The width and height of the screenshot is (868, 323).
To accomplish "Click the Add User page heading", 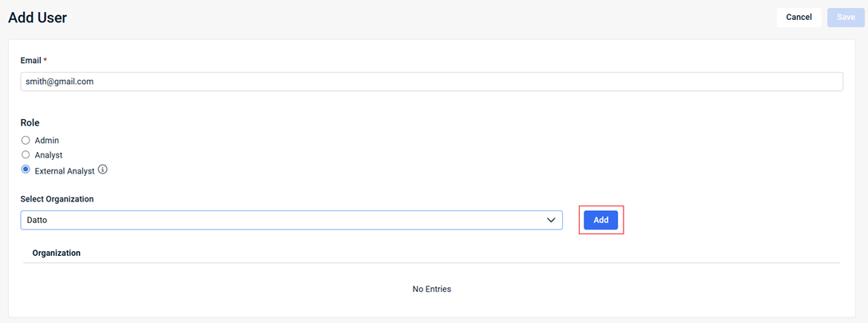I will 38,18.
